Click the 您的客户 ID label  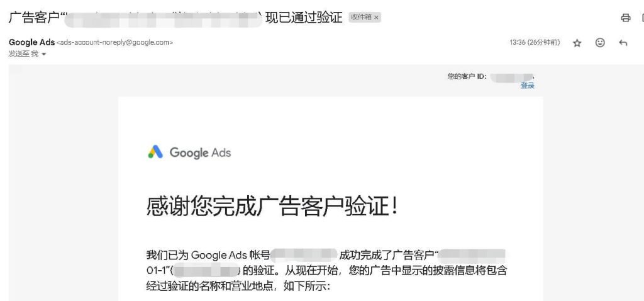pos(467,76)
